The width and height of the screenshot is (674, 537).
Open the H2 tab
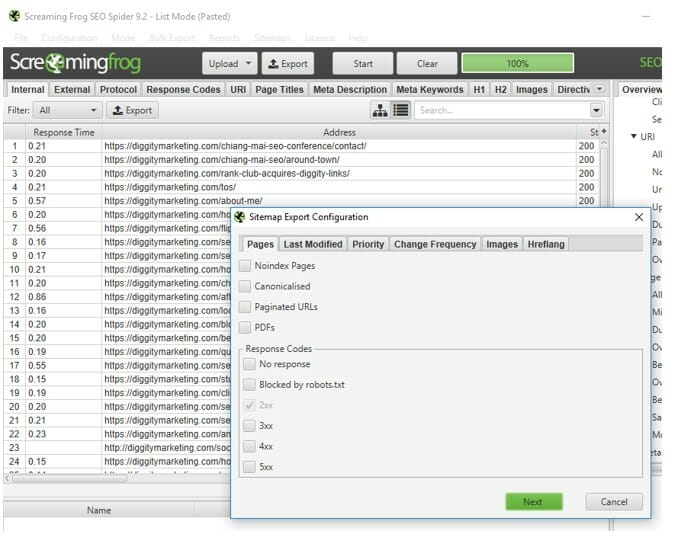click(x=501, y=89)
